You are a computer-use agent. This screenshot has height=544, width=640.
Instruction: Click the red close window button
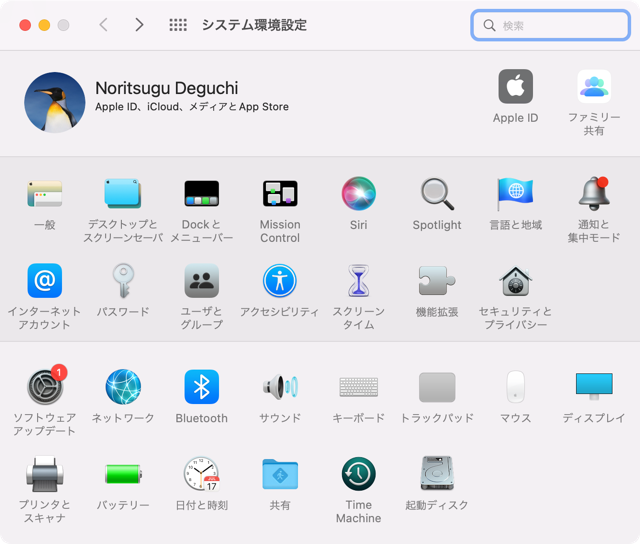coord(25,25)
